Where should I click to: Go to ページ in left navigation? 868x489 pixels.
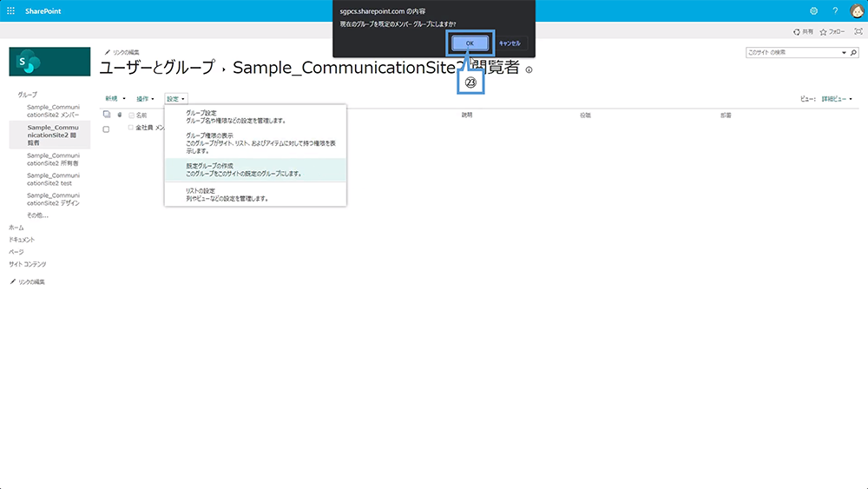pyautogui.click(x=16, y=252)
